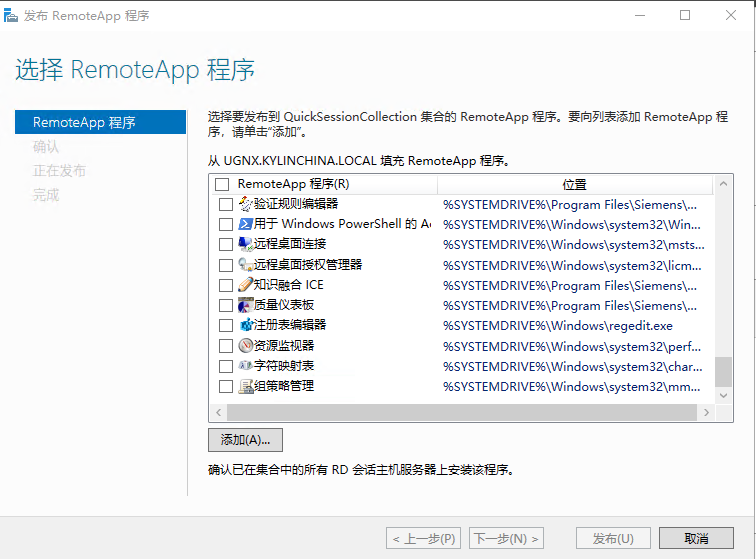Click the system32\mm... location path
The height and width of the screenshot is (559, 756).
572,387
